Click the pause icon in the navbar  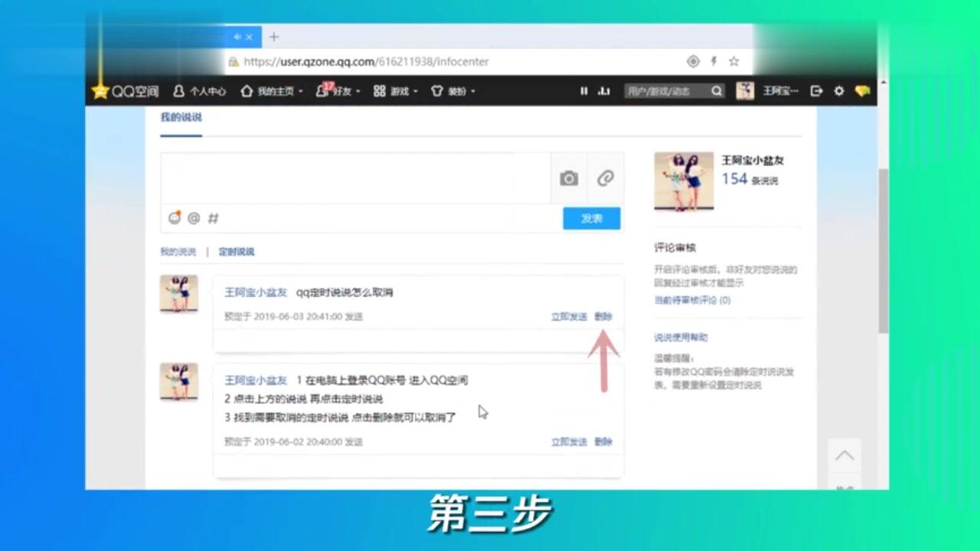pos(583,91)
